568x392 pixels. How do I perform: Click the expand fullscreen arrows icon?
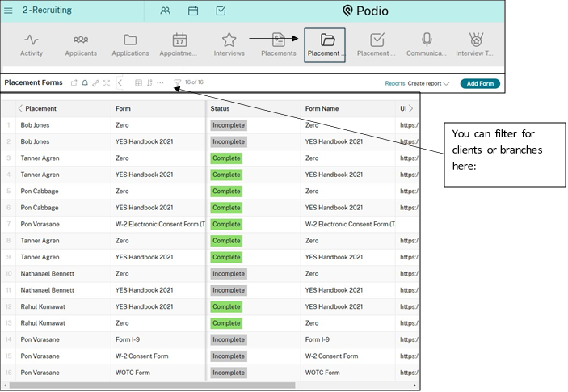tap(107, 83)
